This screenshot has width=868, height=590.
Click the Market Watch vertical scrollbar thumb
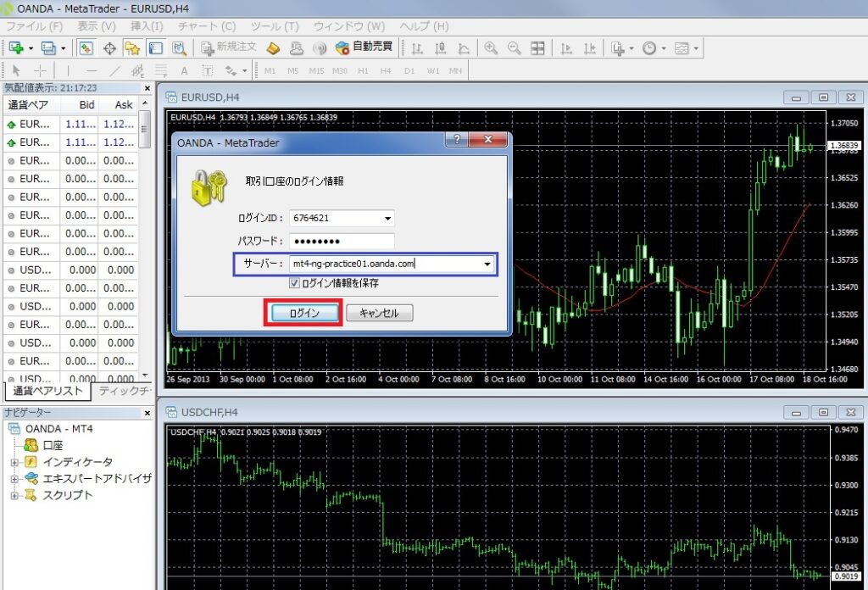(145, 129)
